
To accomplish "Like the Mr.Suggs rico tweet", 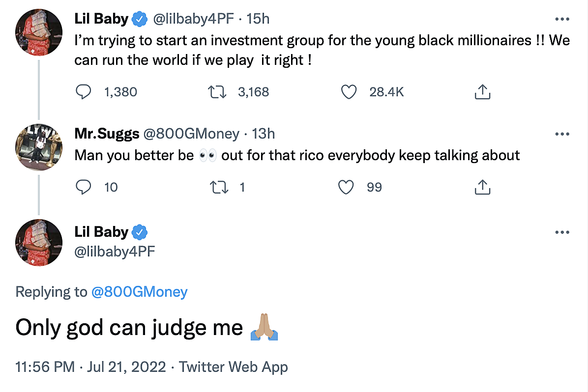I will (347, 187).
